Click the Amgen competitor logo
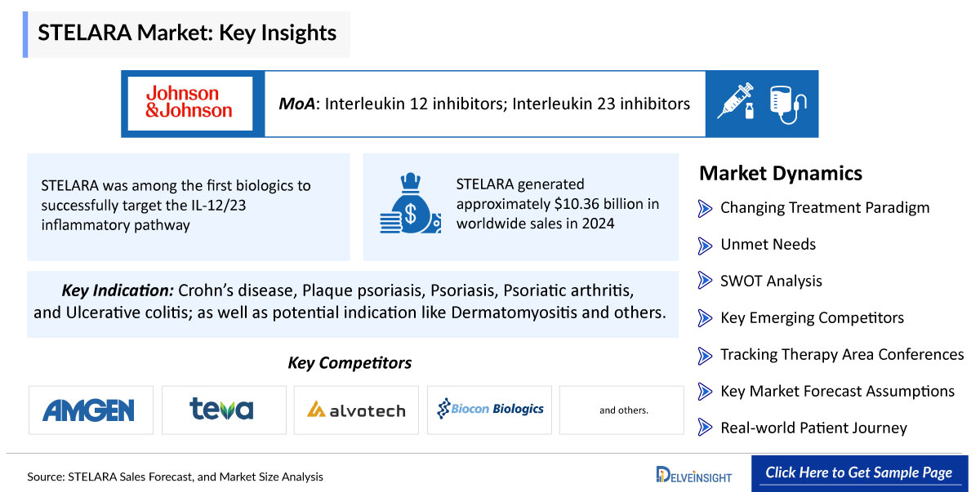Viewport: 980px width, 492px height. 90,410
